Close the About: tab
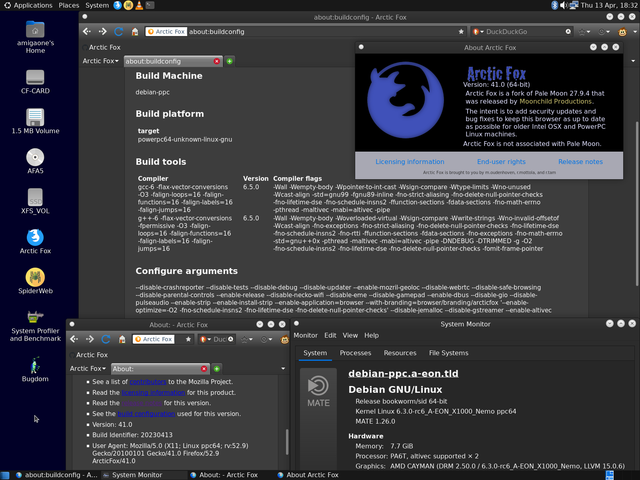 [x=204, y=369]
